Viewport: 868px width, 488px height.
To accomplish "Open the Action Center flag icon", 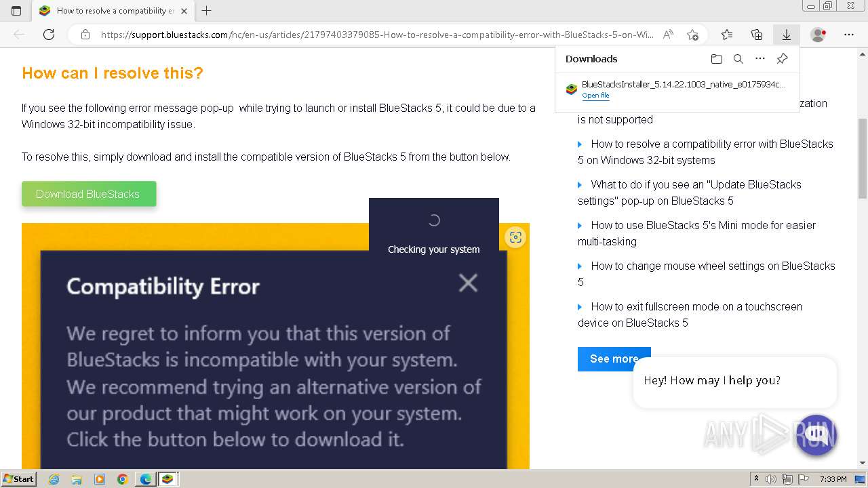I will [803, 479].
